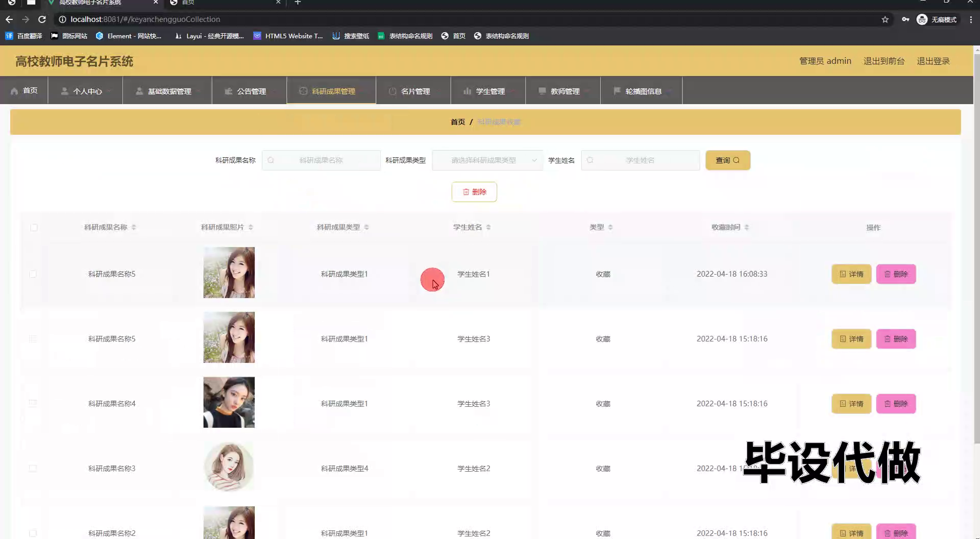Click the browser back arrow

tap(9, 19)
